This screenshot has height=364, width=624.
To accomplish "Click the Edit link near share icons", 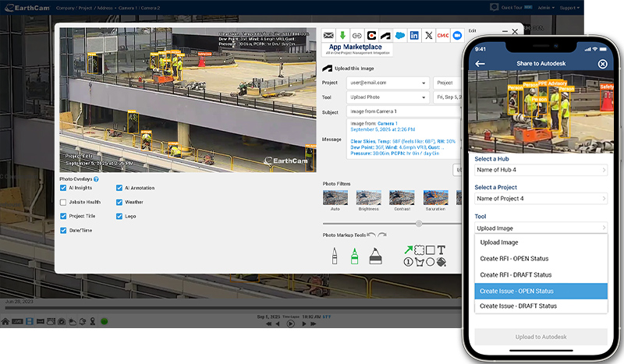I will [473, 30].
